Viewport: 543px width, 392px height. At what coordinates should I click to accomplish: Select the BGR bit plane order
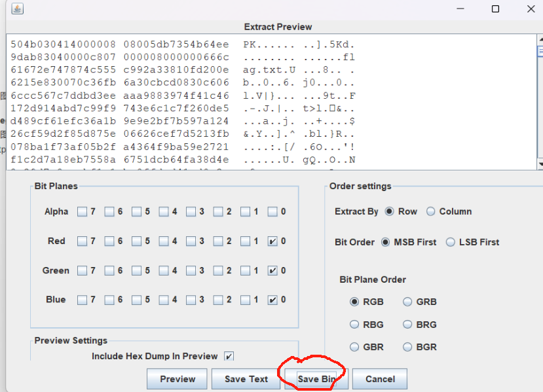click(x=408, y=347)
